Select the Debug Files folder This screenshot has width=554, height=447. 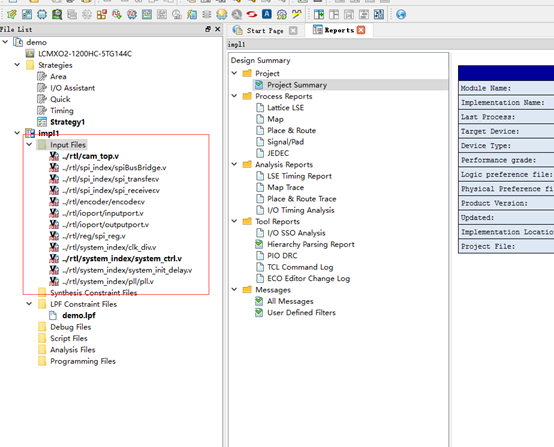tap(71, 327)
